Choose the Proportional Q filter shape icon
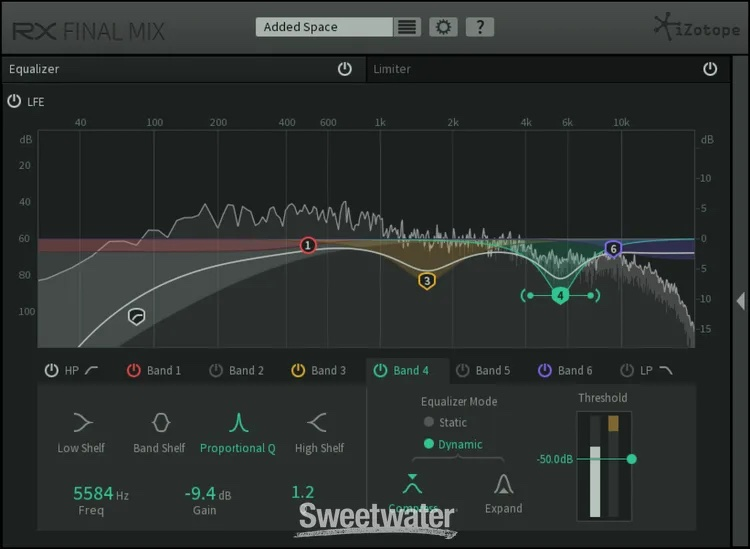Image resolution: width=750 pixels, height=549 pixels. point(238,422)
